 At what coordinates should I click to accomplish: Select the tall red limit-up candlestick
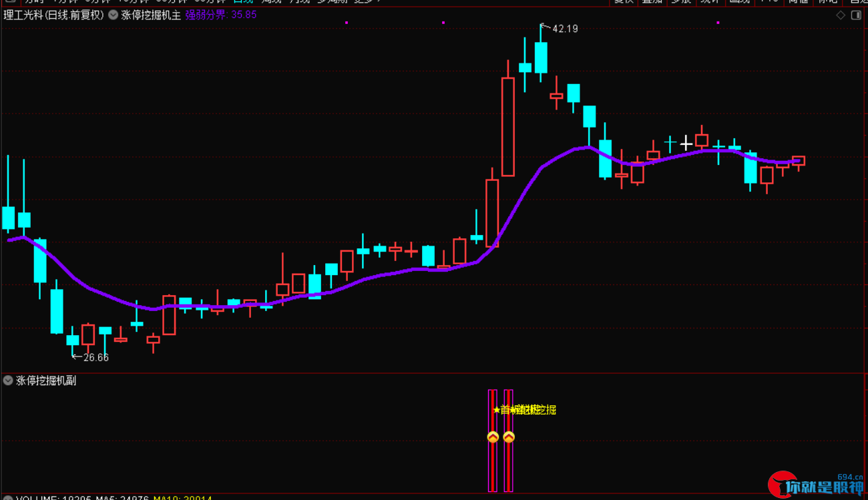point(508,127)
